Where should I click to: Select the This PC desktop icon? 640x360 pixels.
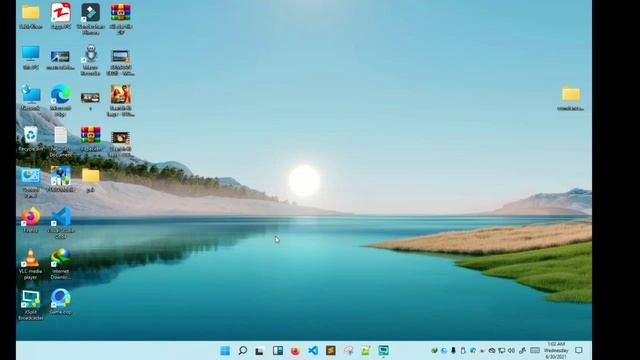pyautogui.click(x=31, y=58)
